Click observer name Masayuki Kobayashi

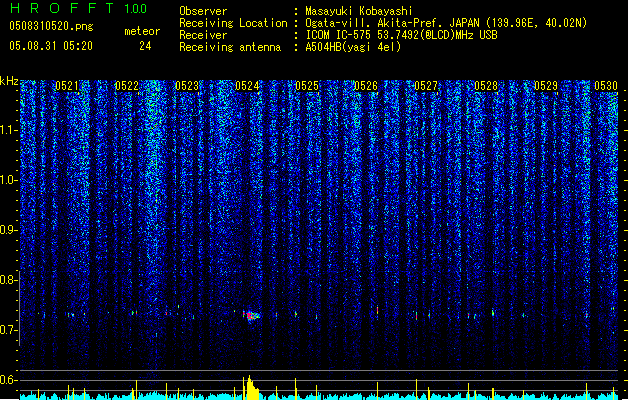click(x=359, y=11)
